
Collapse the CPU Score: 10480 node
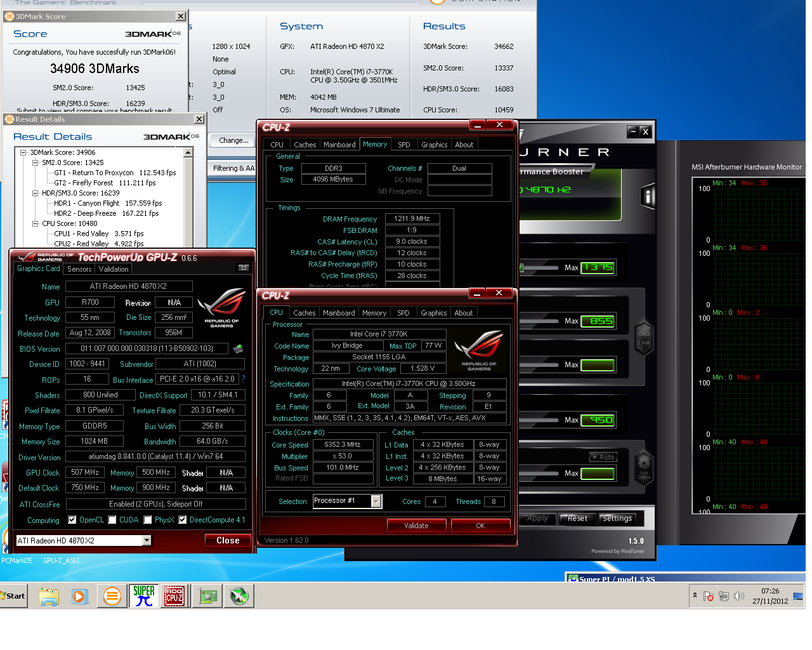coord(36,223)
